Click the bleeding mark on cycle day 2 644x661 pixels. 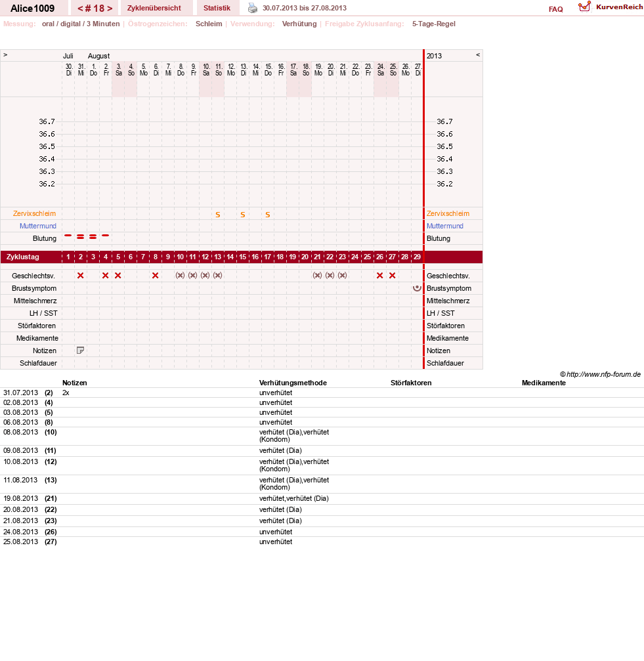click(x=81, y=237)
